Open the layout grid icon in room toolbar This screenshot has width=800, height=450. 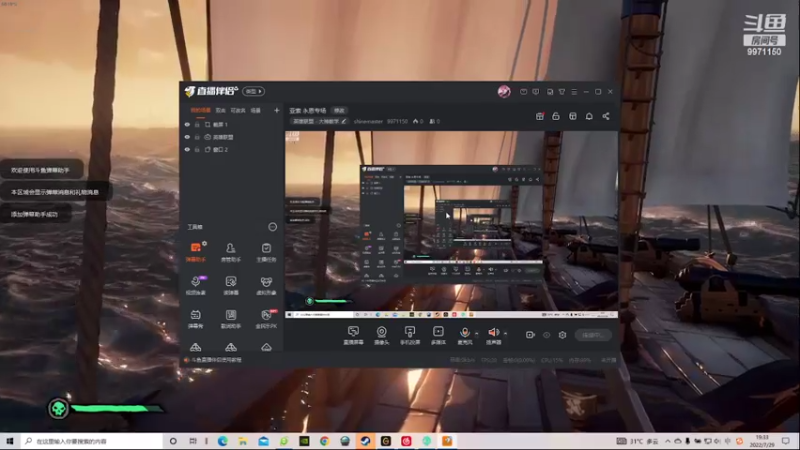[x=573, y=116]
